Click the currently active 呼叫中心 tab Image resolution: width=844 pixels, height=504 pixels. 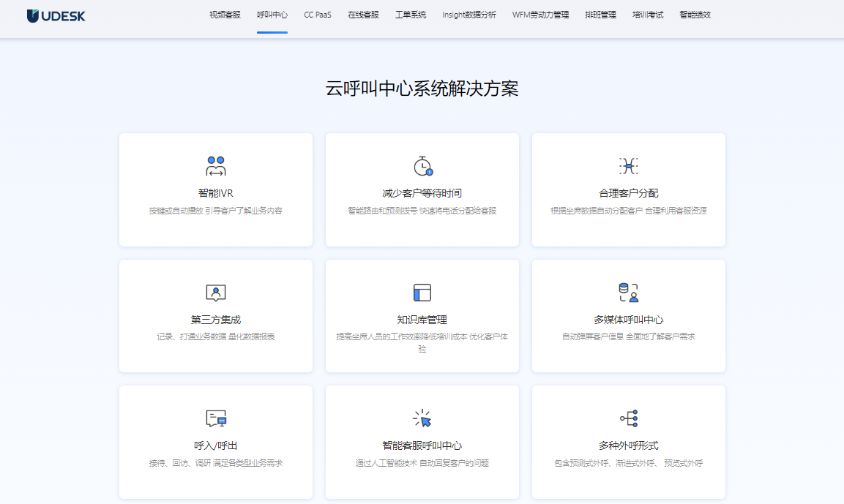tap(272, 14)
